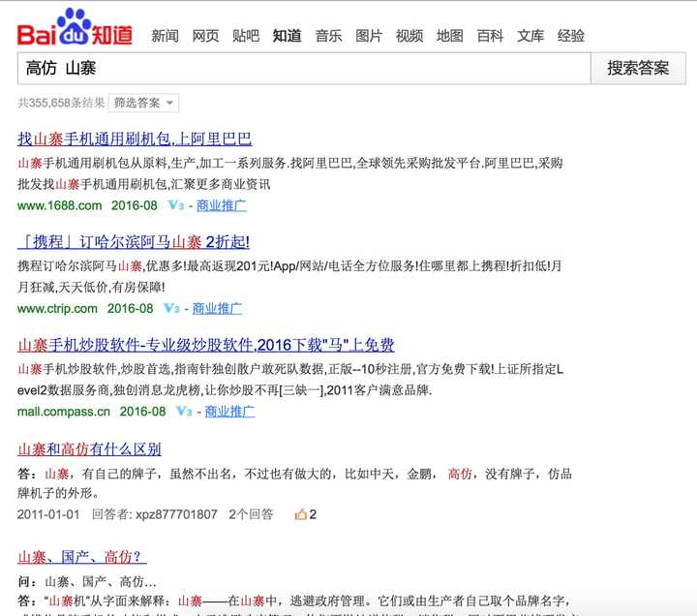Screen dimensions: 697x616
Task: Click 商业推广 link beside www.ctrip.com
Action: tap(218, 308)
